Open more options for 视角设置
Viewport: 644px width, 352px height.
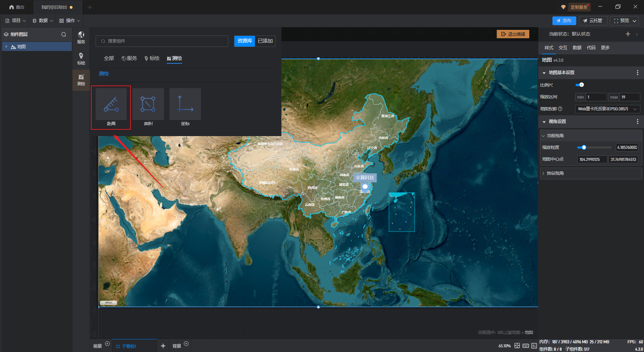pos(638,122)
